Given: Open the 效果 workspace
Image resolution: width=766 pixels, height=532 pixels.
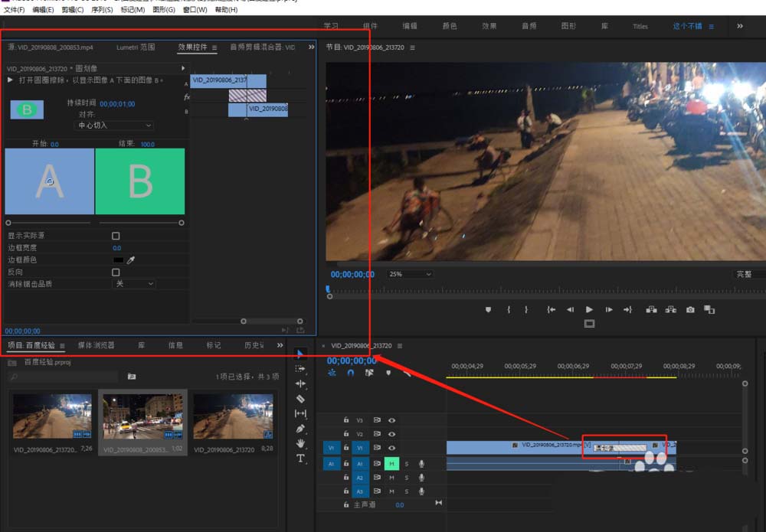Looking at the screenshot, I should (x=489, y=26).
